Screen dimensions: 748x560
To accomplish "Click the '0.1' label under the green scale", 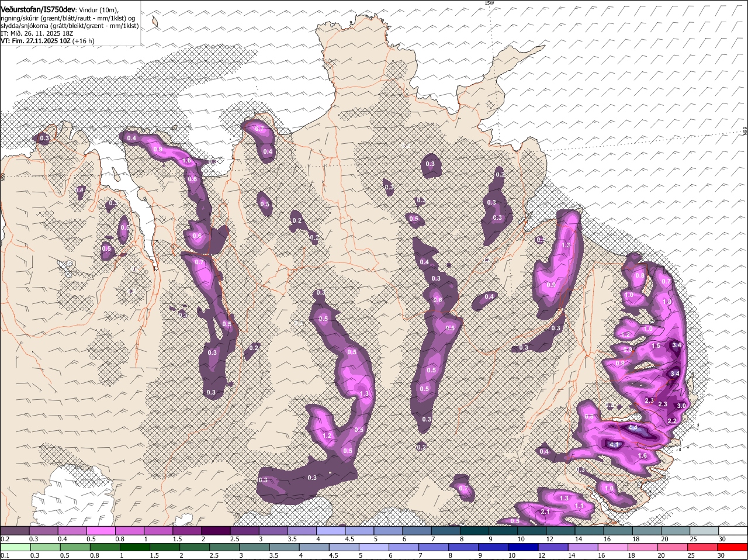I will click(x=5, y=555).
